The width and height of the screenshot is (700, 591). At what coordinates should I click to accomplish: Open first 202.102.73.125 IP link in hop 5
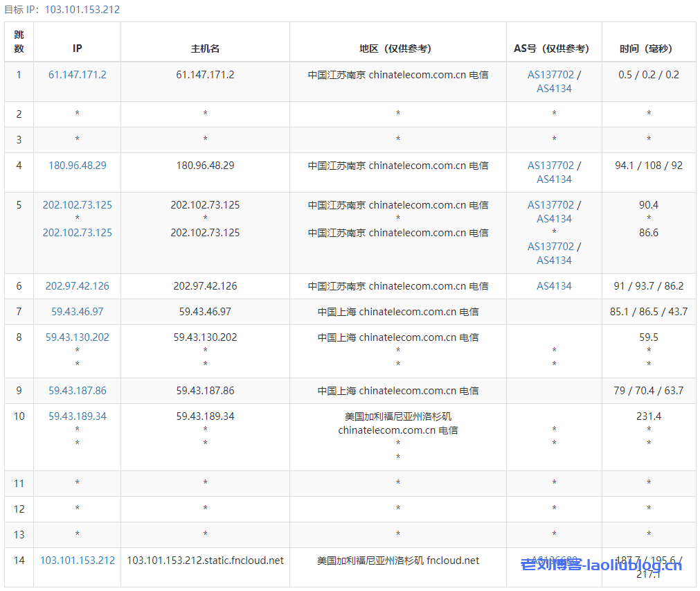pyautogui.click(x=77, y=205)
